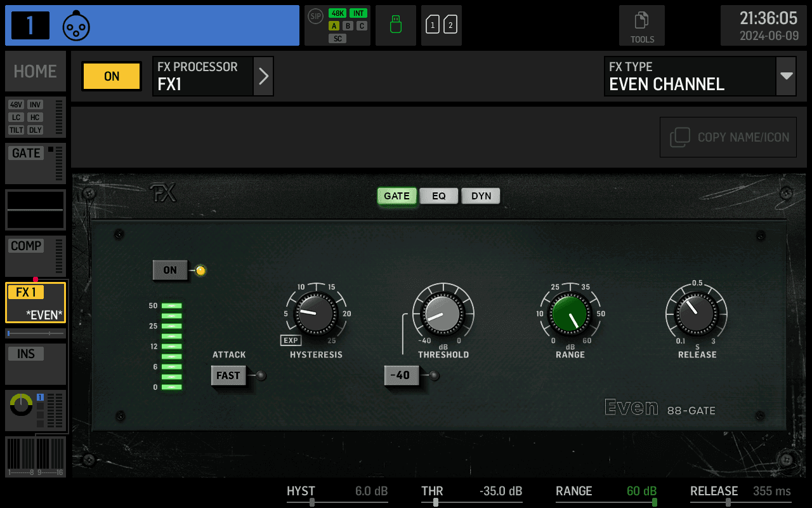Click the RELEASE knob
Viewport: 812px width, 508px height.
pyautogui.click(x=697, y=314)
